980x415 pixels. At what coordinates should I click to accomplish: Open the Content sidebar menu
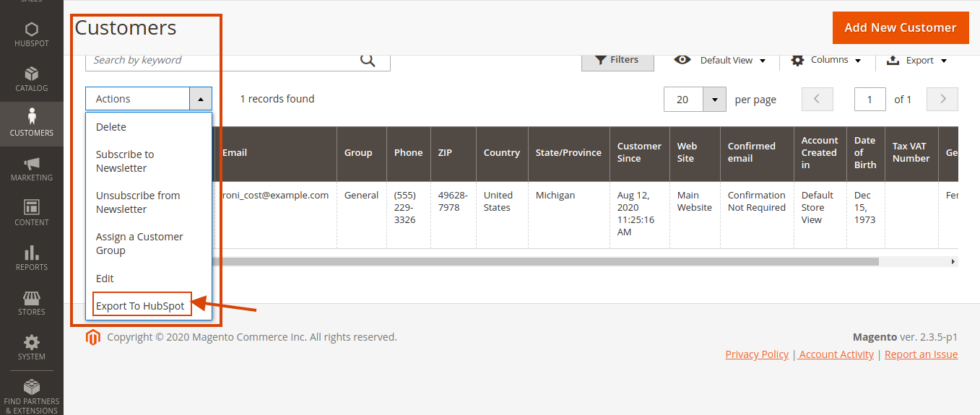(x=32, y=214)
